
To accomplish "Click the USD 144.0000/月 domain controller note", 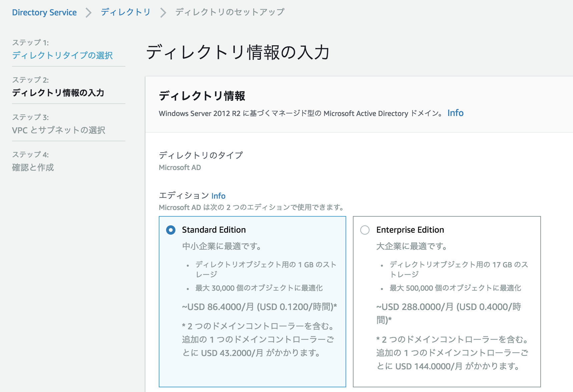I will (x=453, y=353).
